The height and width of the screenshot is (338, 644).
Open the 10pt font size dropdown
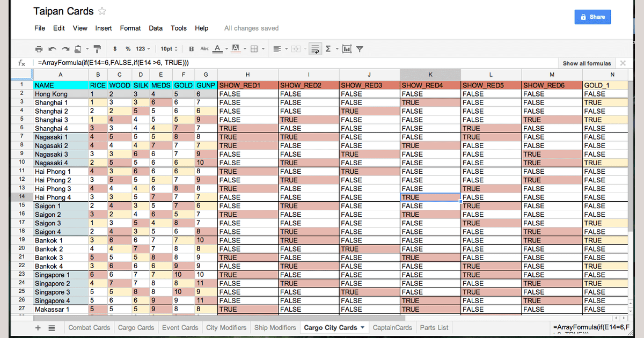pos(169,49)
